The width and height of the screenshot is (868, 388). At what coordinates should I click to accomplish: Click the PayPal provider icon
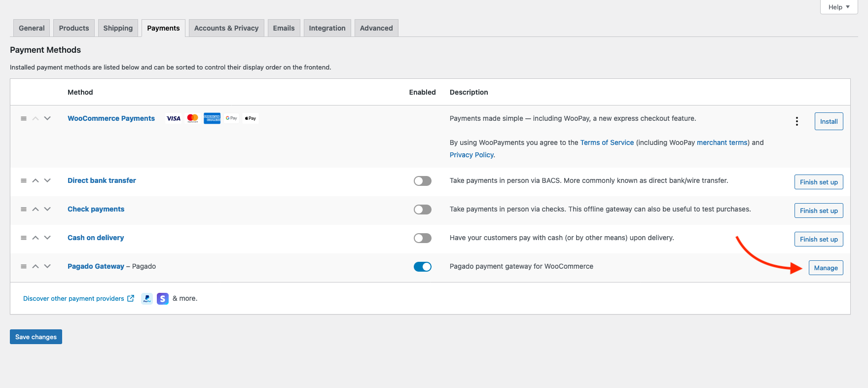[147, 298]
